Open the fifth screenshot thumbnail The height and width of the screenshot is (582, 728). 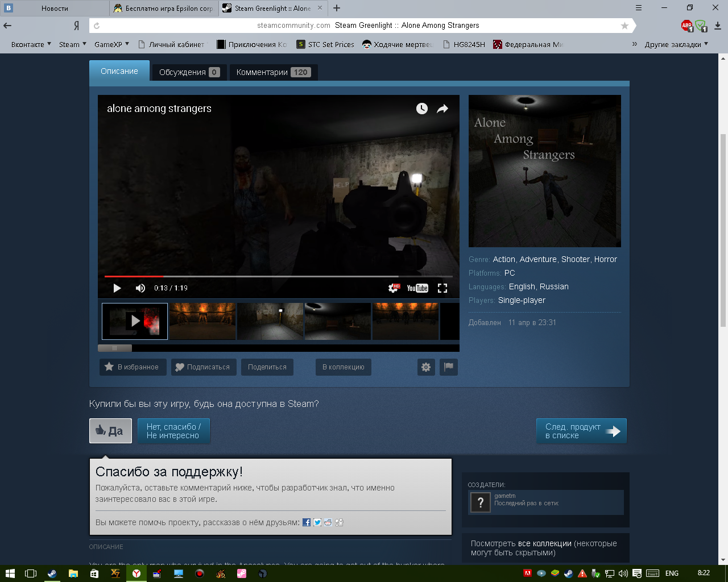406,321
